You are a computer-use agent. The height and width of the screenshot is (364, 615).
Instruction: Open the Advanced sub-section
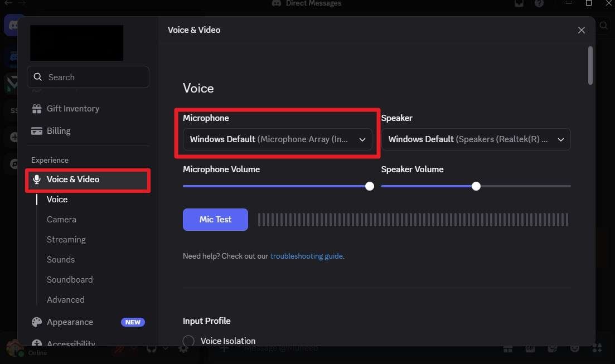[65, 299]
